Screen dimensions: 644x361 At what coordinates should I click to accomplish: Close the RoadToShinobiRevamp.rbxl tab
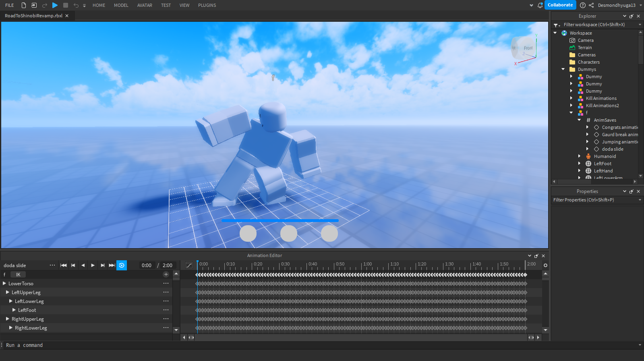click(67, 16)
